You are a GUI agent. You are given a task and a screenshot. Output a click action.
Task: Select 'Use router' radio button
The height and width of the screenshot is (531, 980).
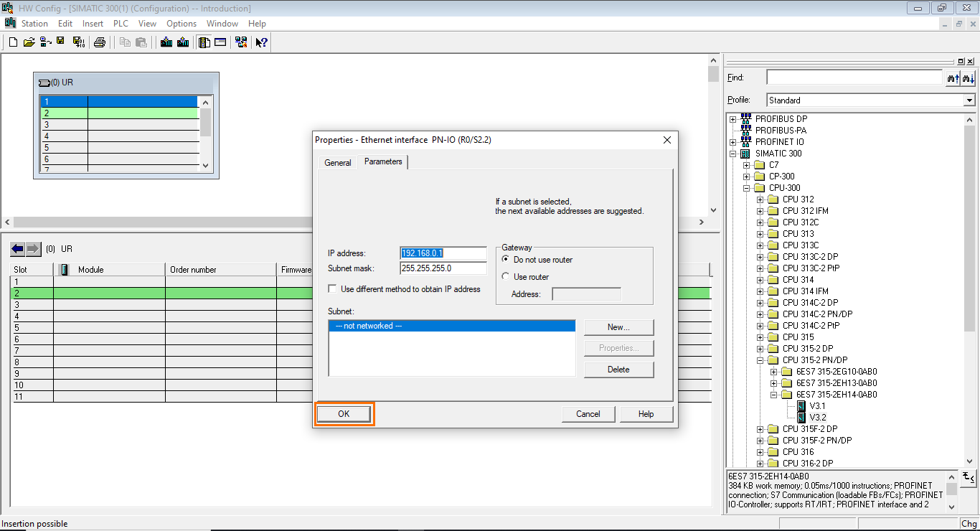coord(506,276)
